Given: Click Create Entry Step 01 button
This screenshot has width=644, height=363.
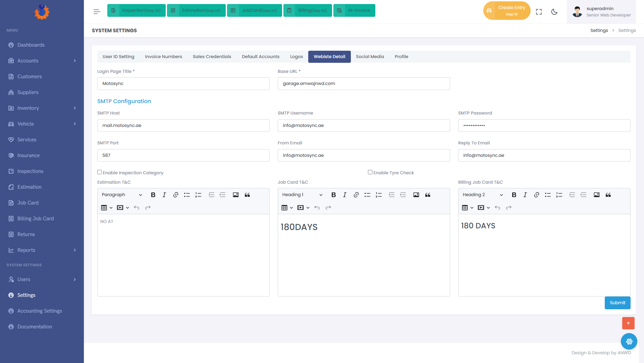Looking at the screenshot, I should [507, 11].
